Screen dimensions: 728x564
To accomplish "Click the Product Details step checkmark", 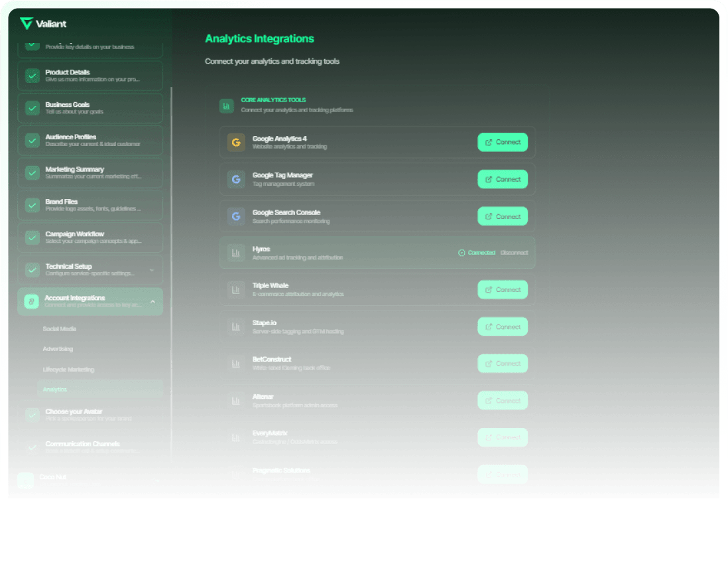I will pos(32,75).
